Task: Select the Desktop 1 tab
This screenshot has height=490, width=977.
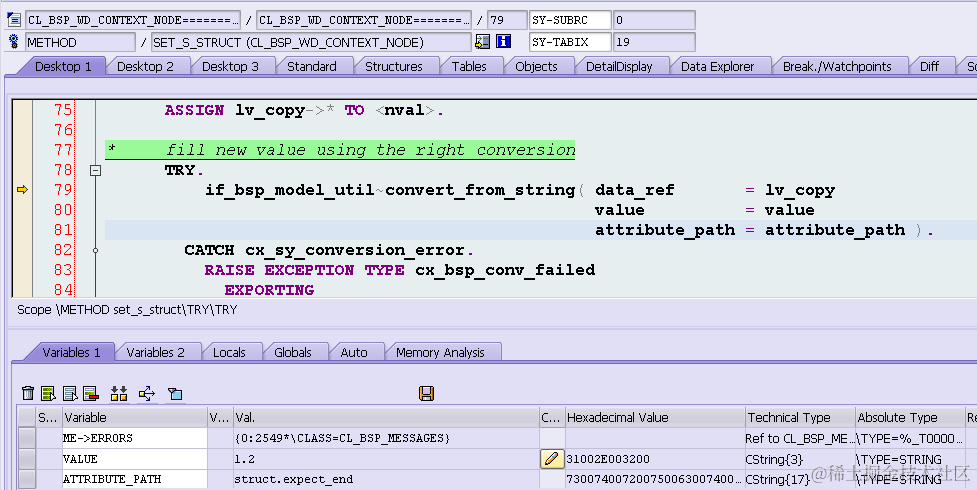Action: click(63, 66)
